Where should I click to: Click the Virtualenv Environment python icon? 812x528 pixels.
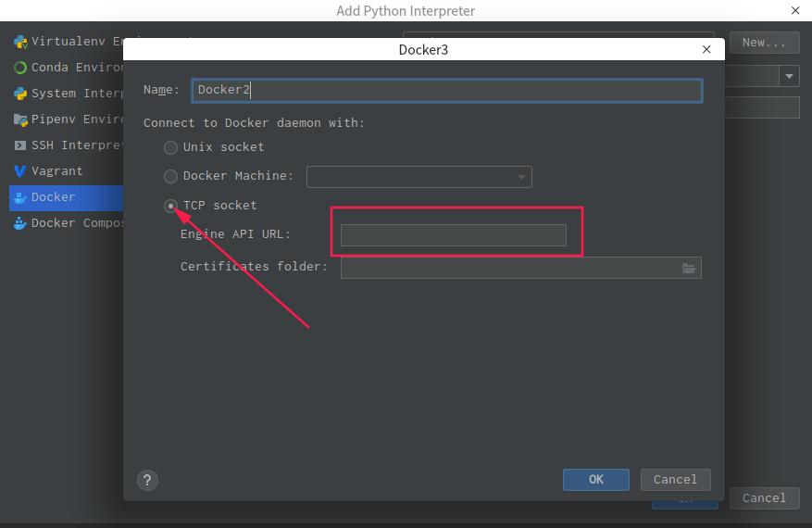tap(20, 42)
